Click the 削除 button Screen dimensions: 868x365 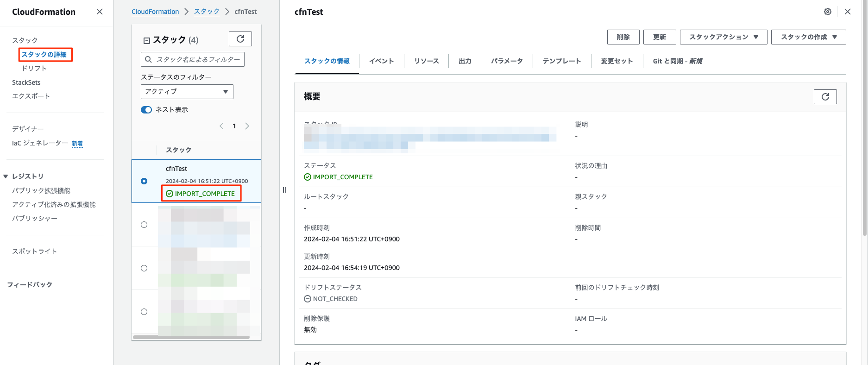pos(623,37)
